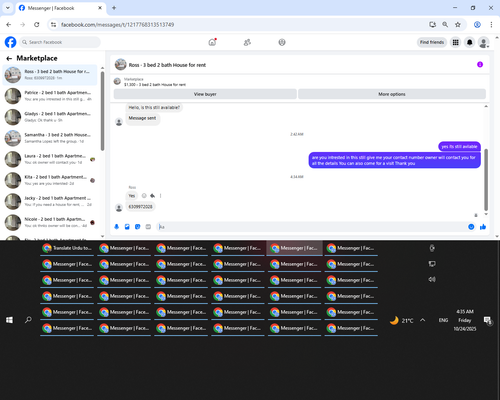Click the $1,300 listing link under Marketplace
500x400 pixels.
(x=155, y=85)
